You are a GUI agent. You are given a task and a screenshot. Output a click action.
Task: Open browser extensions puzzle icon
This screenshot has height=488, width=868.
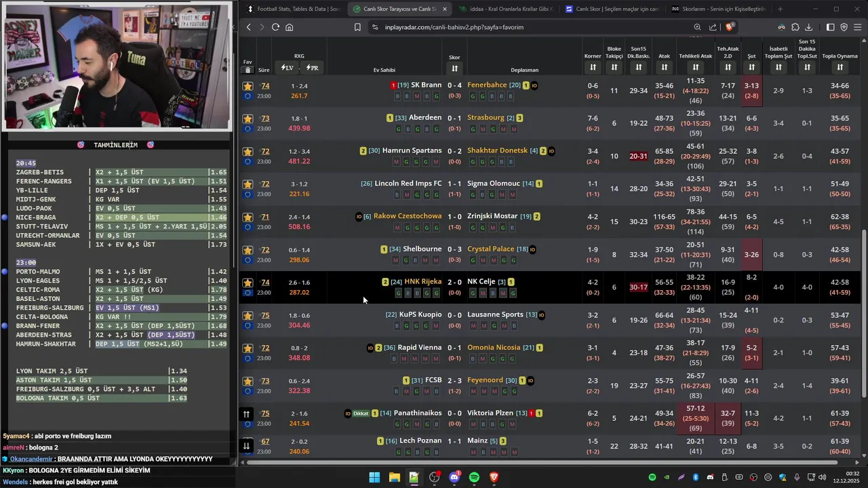(795, 27)
